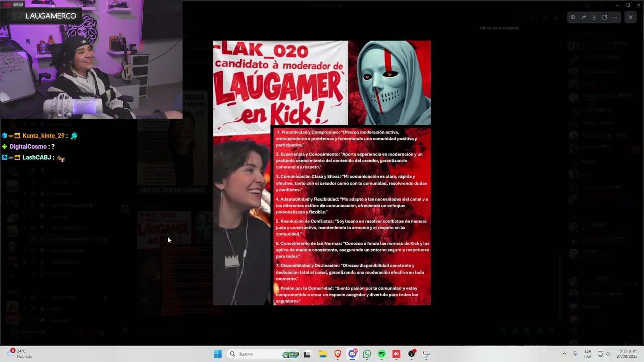The height and width of the screenshot is (362, 644).
Task: Click the chat username DigitalCosmo
Action: coord(28,147)
